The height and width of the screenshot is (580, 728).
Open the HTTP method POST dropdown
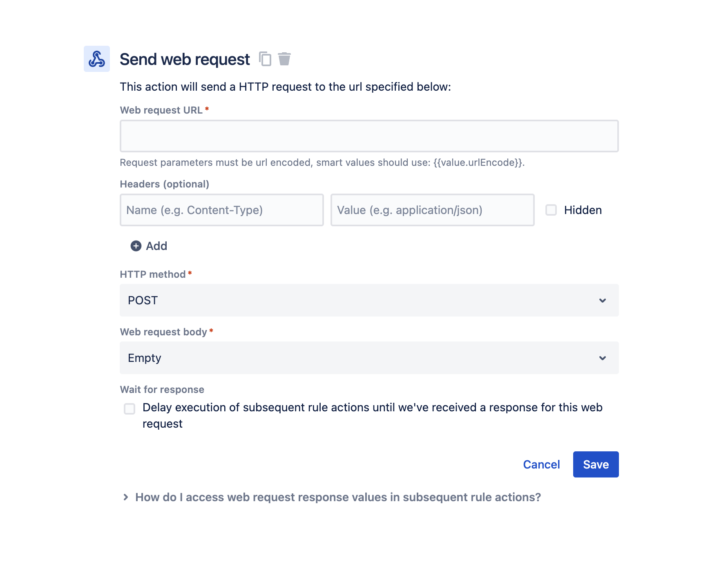coord(360,301)
